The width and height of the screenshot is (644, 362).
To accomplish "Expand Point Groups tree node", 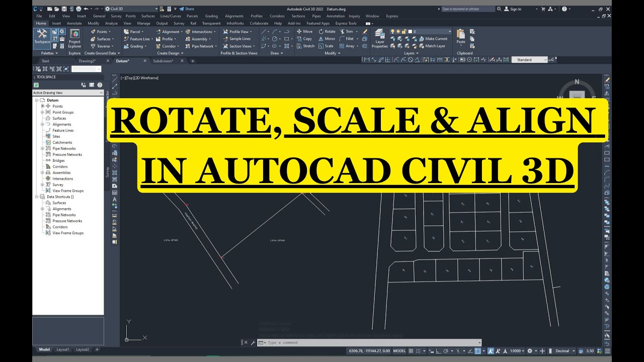I will (x=42, y=112).
